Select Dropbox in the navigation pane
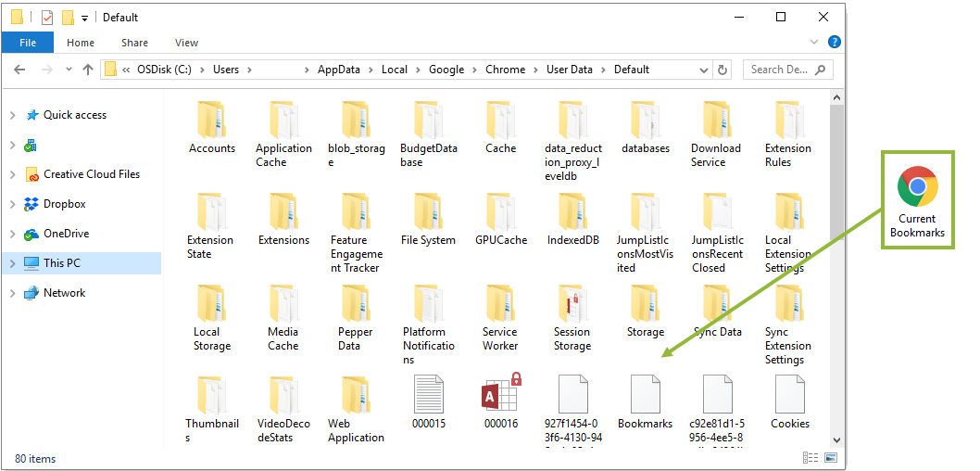This screenshot has width=980, height=471. click(x=64, y=204)
